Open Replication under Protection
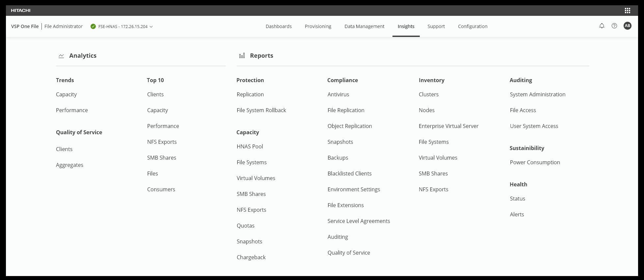The image size is (644, 280). [x=250, y=94]
